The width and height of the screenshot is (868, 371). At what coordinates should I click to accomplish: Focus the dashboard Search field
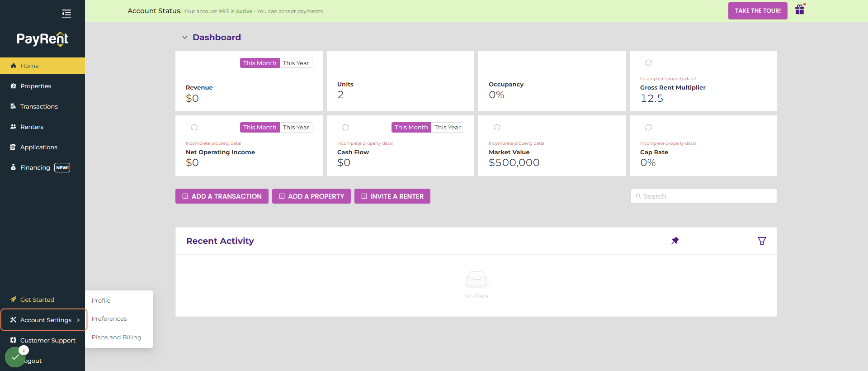704,196
